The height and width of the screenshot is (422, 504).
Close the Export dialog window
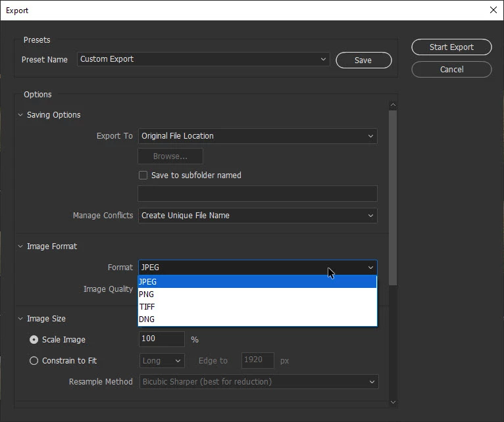[493, 10]
